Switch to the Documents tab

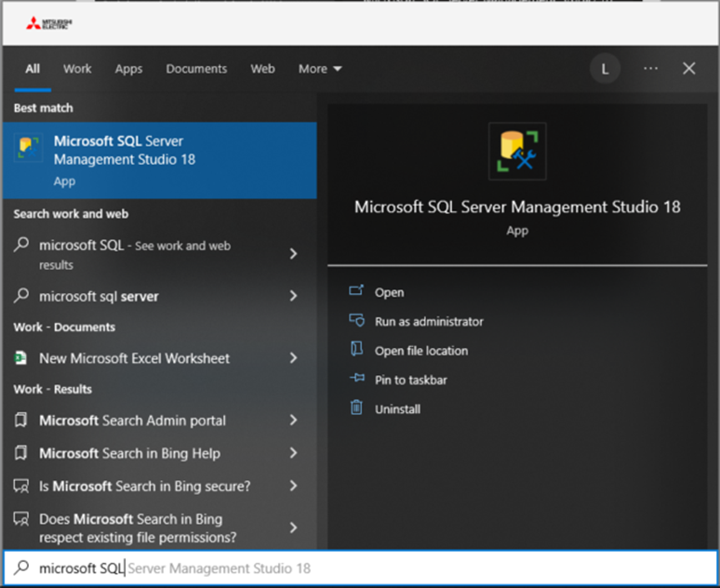tap(196, 69)
